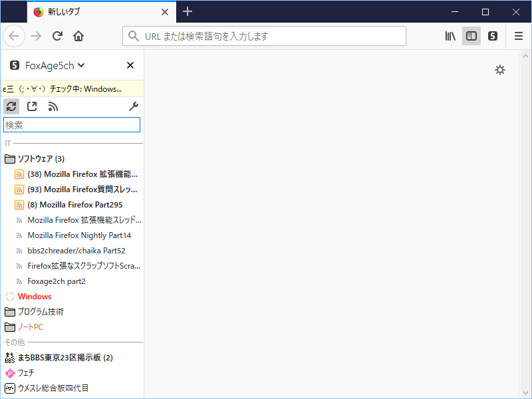Click gray feed icon of Nightly Part14
This screenshot has width=532, height=399.
click(x=19, y=235)
